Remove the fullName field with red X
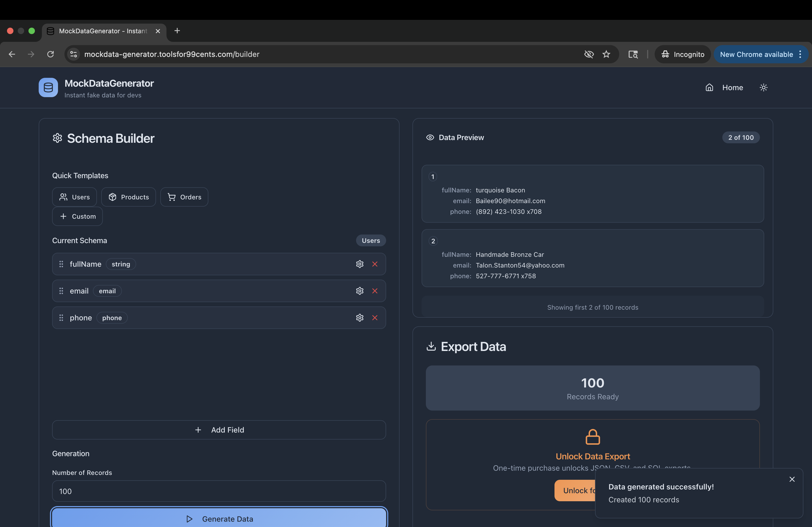The image size is (812, 527). 375,264
